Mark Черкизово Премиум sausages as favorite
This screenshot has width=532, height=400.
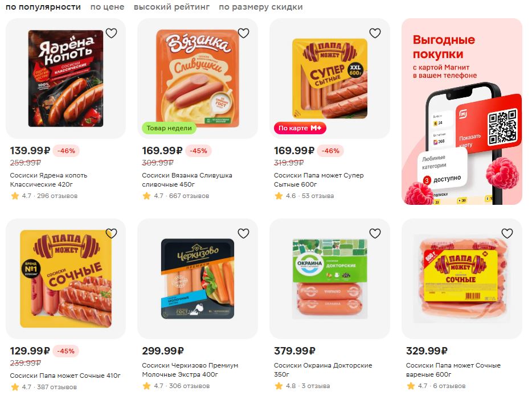point(243,233)
